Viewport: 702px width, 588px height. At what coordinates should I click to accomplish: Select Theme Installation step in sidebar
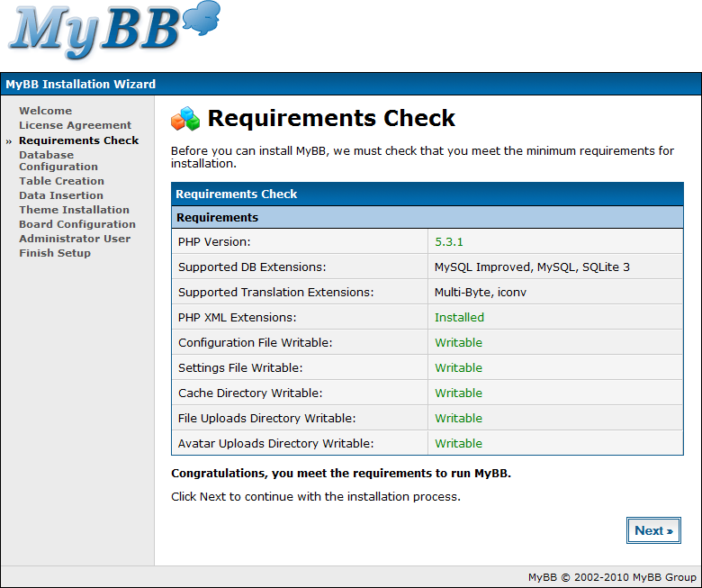(x=74, y=210)
